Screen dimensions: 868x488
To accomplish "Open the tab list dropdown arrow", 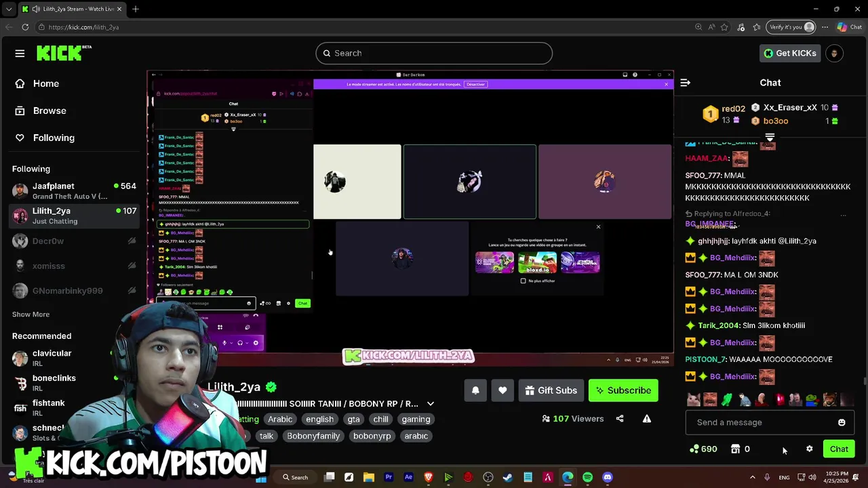I will tap(9, 9).
